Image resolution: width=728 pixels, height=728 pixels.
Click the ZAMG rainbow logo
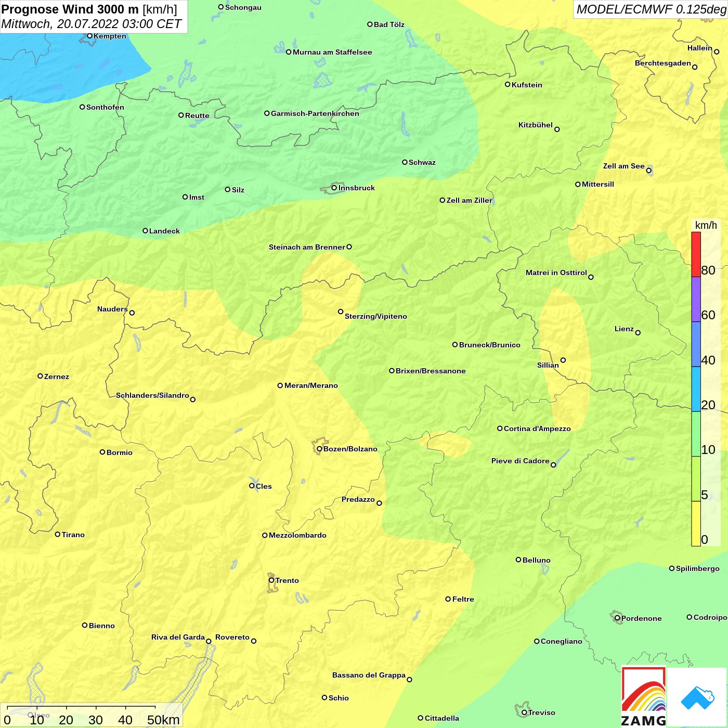click(644, 697)
